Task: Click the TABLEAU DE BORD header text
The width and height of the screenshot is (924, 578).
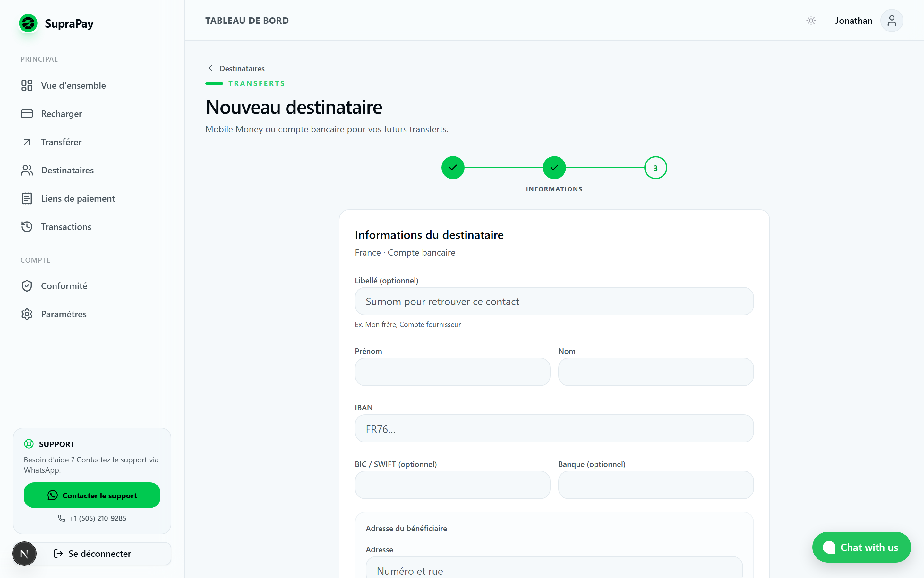Action: tap(247, 21)
